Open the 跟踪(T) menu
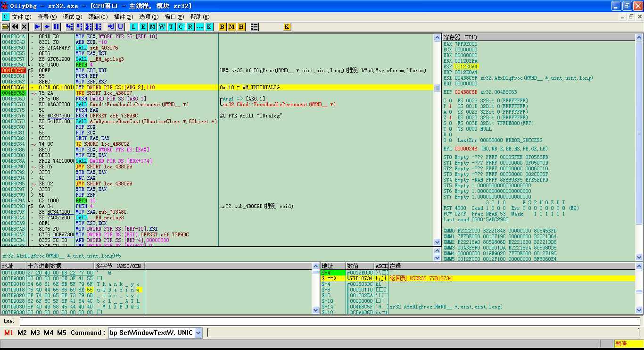 98,17
